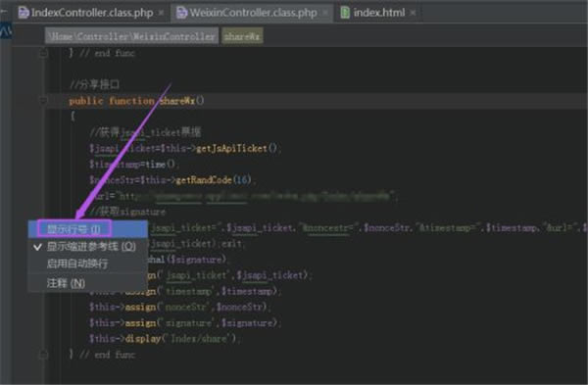588x385 pixels.
Task: Toggle fold marker beside the top end func line
Action: (43, 53)
